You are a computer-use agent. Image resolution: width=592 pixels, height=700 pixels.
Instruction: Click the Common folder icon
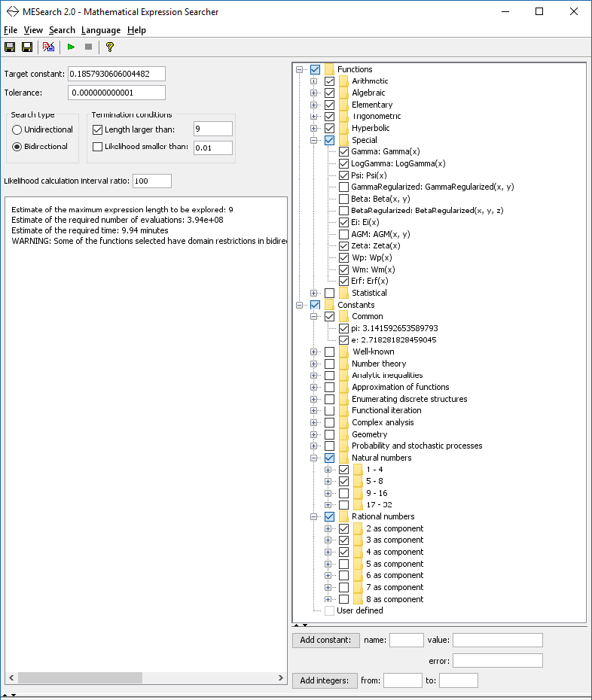tap(344, 317)
